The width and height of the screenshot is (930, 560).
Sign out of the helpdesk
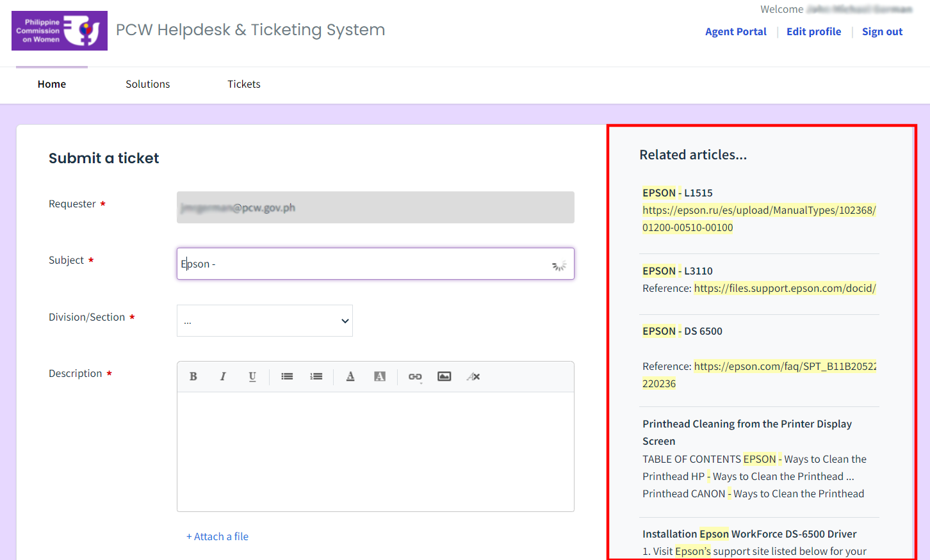pyautogui.click(x=882, y=31)
